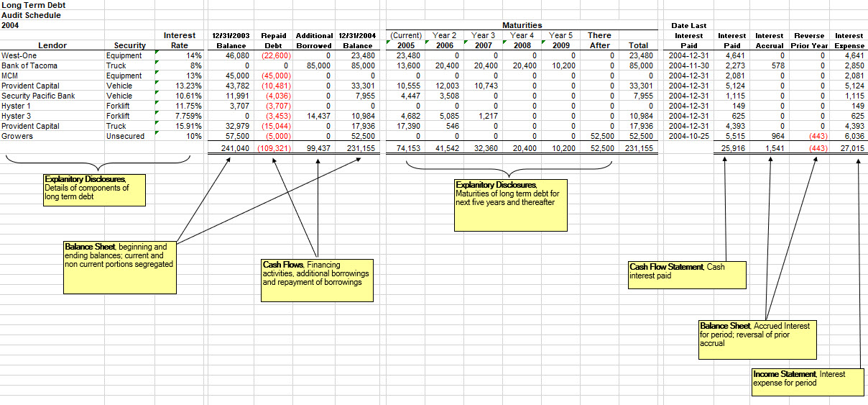Select the West-One lender name cell

tap(19, 55)
